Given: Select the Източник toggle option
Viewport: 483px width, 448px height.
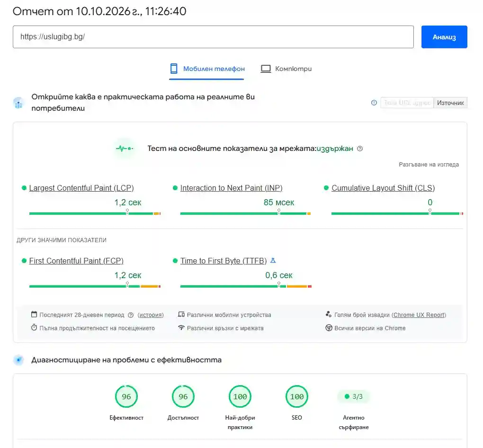Looking at the screenshot, I should click(x=450, y=103).
